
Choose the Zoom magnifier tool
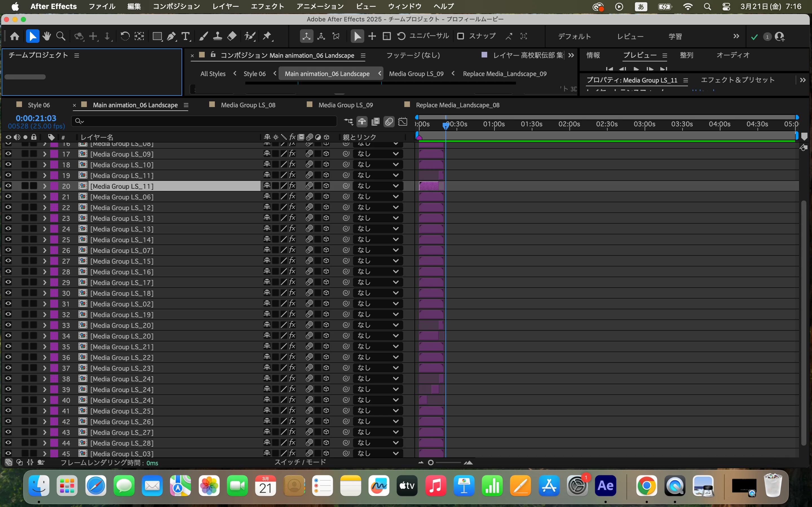(x=61, y=36)
